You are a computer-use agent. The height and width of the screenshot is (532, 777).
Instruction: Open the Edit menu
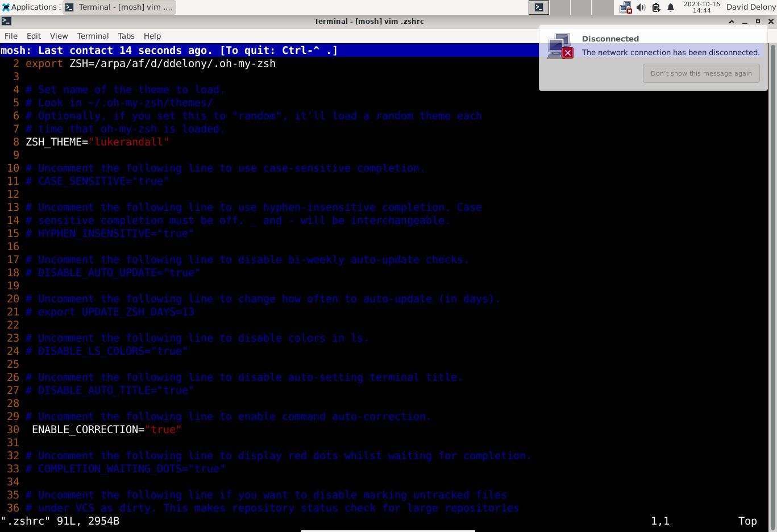[x=33, y=36]
